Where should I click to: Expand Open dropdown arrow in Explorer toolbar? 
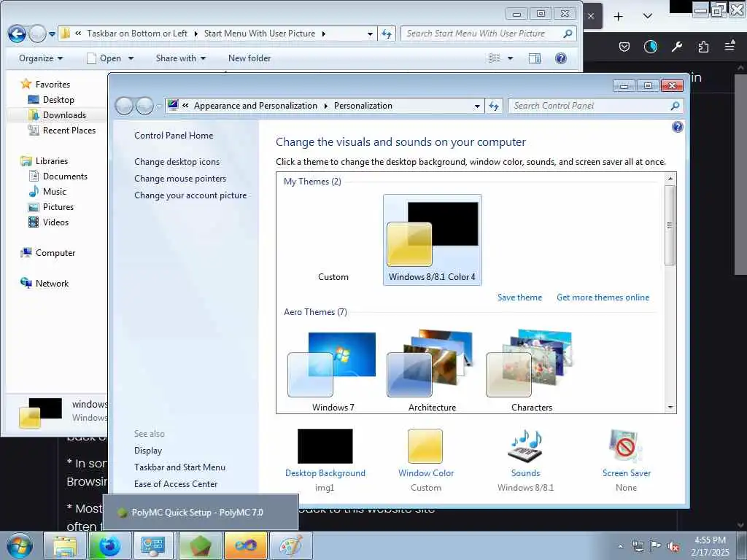click(131, 58)
